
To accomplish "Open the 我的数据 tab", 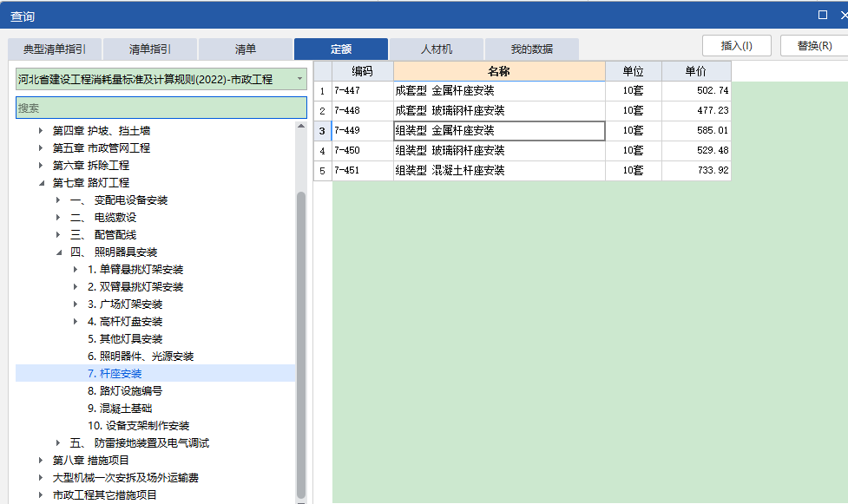I will pos(530,49).
